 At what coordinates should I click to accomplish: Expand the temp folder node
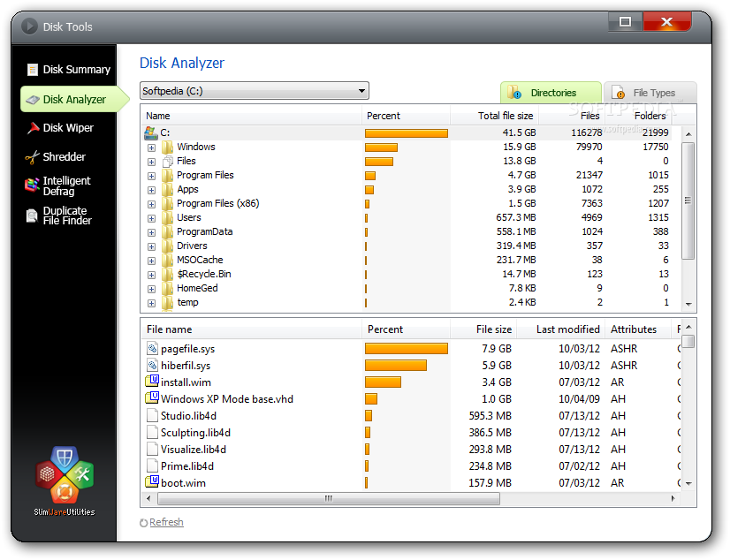click(x=151, y=303)
